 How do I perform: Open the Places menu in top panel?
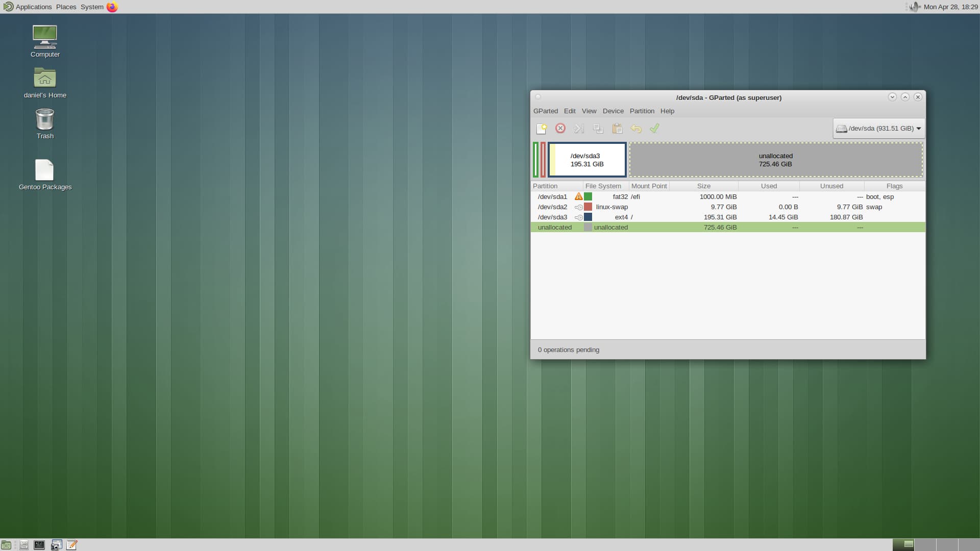pyautogui.click(x=66, y=7)
